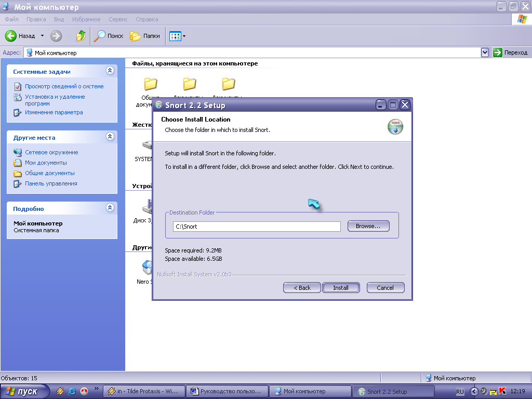Select the Nero Scout icon
532x399 pixels.
(147, 268)
